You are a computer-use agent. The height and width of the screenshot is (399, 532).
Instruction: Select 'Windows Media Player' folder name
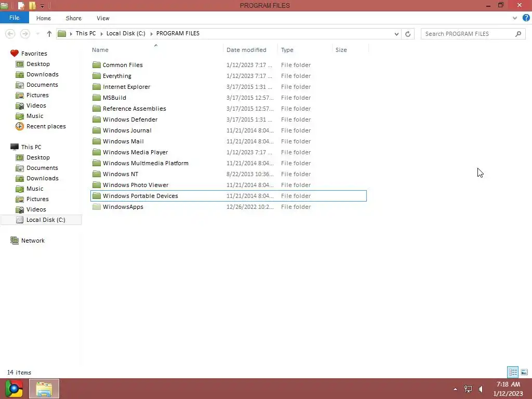tap(136, 152)
